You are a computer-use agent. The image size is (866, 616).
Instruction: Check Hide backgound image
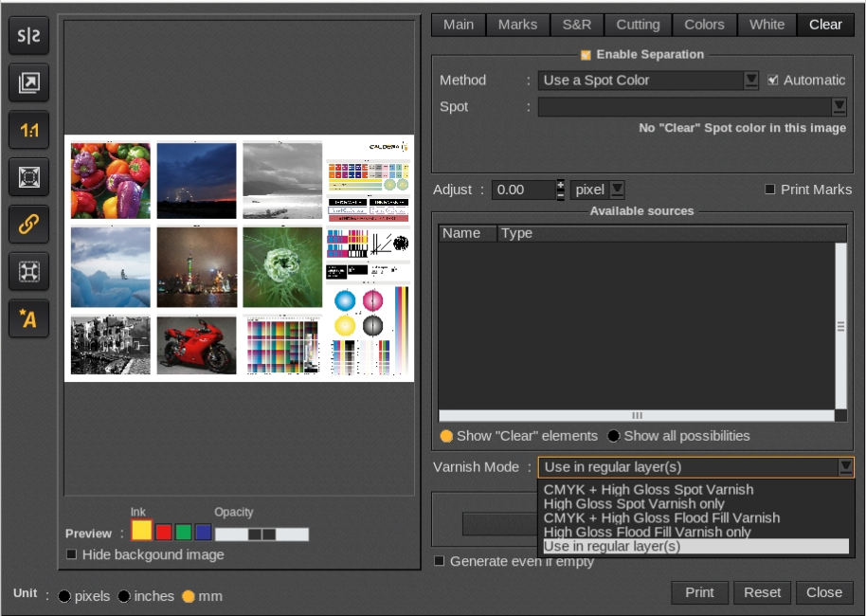[70, 554]
